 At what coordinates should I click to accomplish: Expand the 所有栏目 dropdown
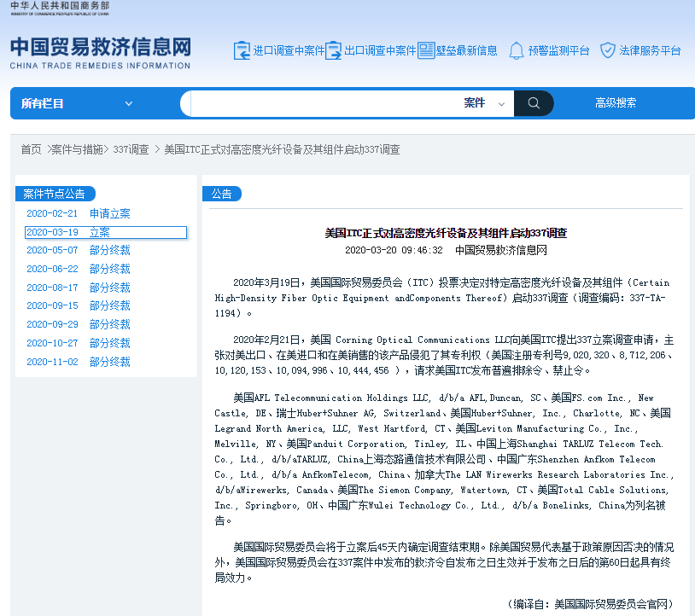(x=78, y=103)
